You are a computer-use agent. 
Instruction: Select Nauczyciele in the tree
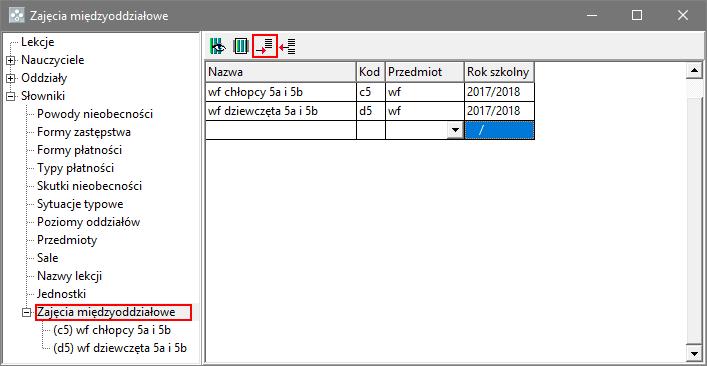52,60
